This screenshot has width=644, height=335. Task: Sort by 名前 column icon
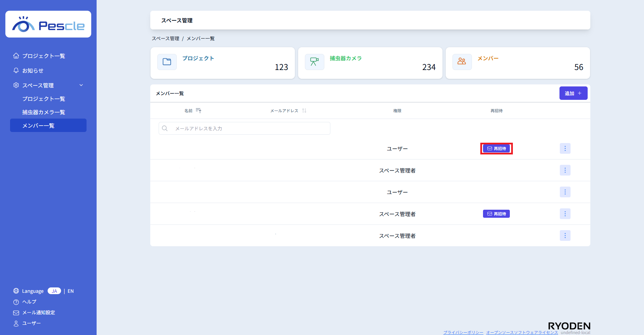199,111
